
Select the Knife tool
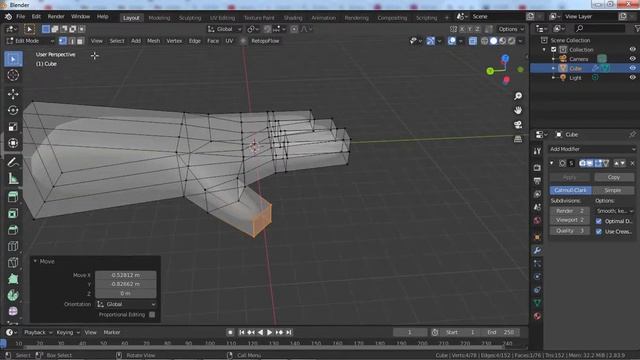pos(13,262)
